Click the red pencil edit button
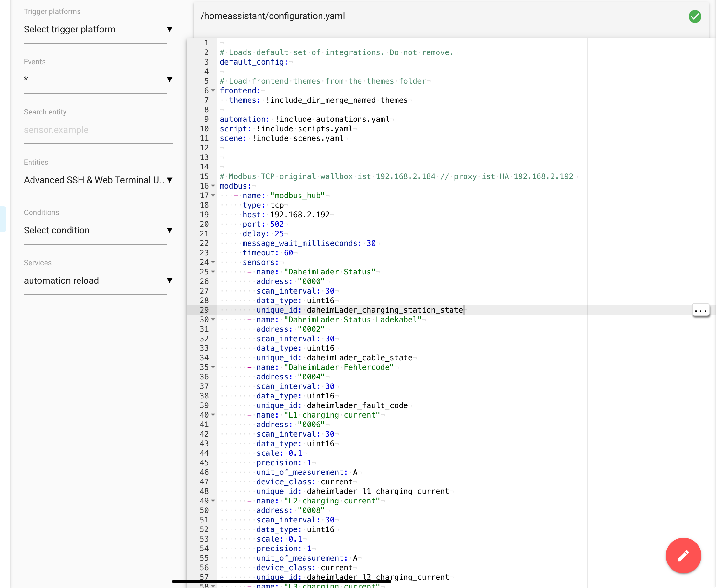This screenshot has height=588, width=716. pos(683,556)
